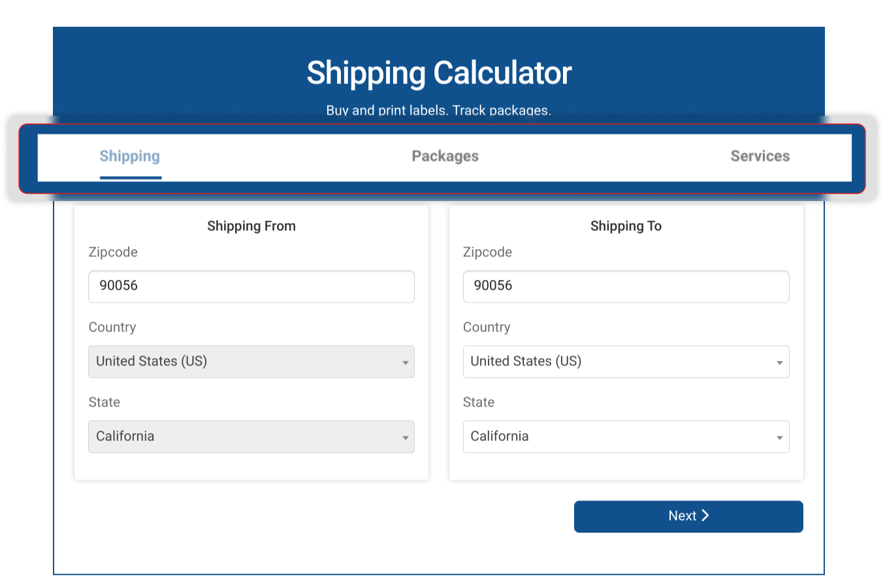Click the Next button

click(x=688, y=516)
